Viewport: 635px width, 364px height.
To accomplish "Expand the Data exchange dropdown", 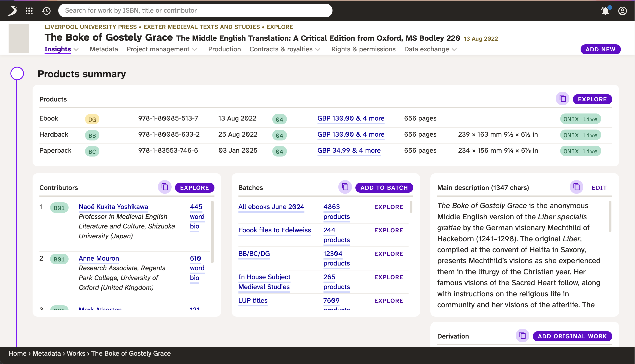I will point(454,49).
